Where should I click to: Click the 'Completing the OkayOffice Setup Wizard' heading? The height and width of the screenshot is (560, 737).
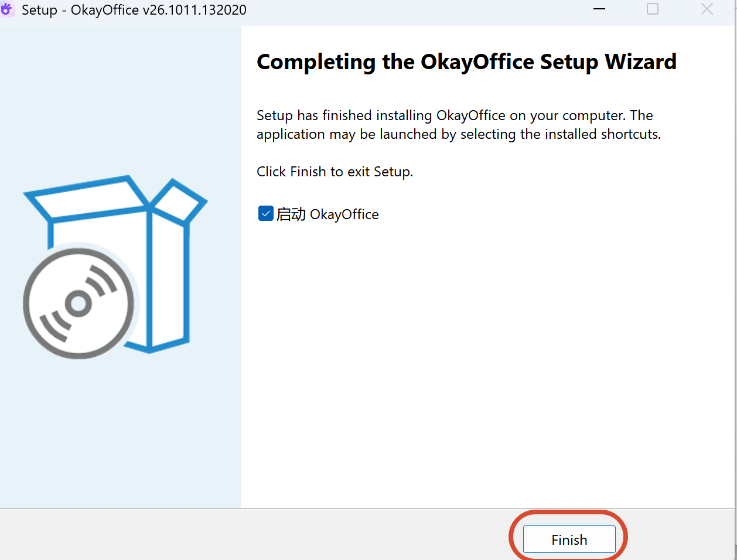click(x=466, y=62)
